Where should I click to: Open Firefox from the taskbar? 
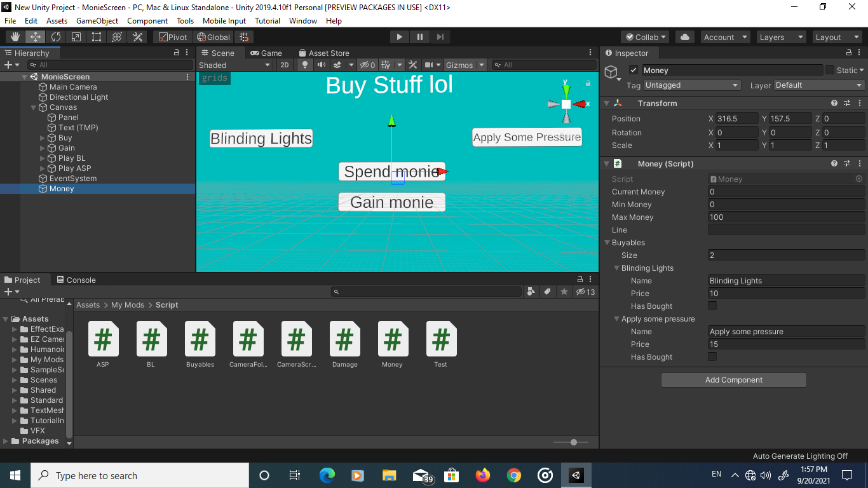click(483, 475)
